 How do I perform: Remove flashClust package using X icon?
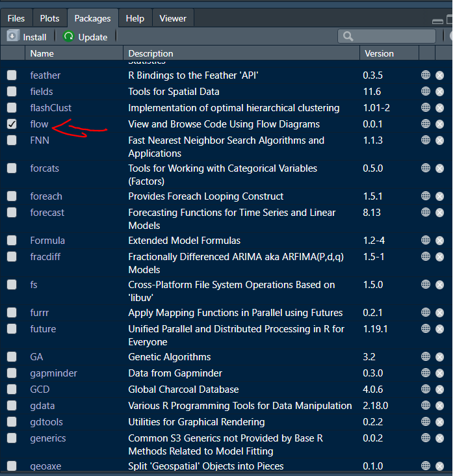tap(439, 108)
